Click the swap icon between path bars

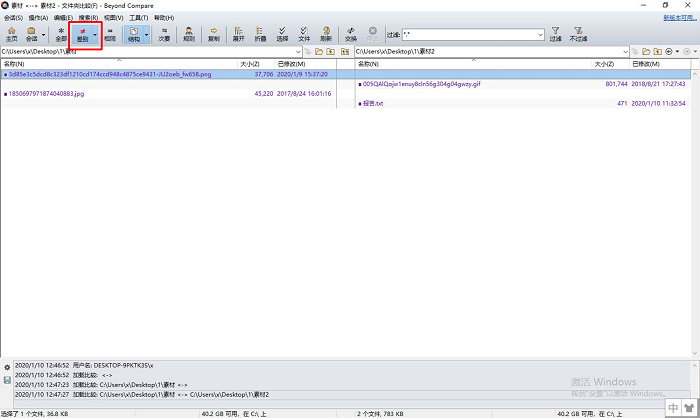point(345,52)
